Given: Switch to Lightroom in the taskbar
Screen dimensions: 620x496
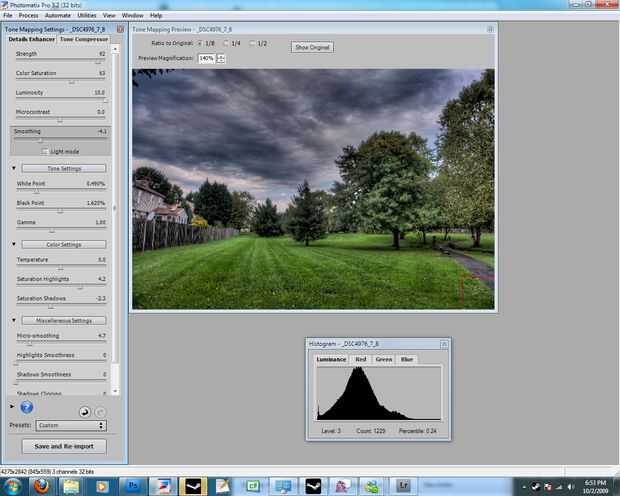Looking at the screenshot, I should (403, 486).
